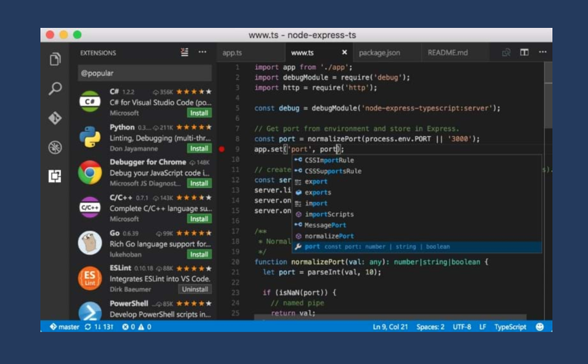
Task: Click the smiley feedback icon in status bar
Action: (539, 327)
